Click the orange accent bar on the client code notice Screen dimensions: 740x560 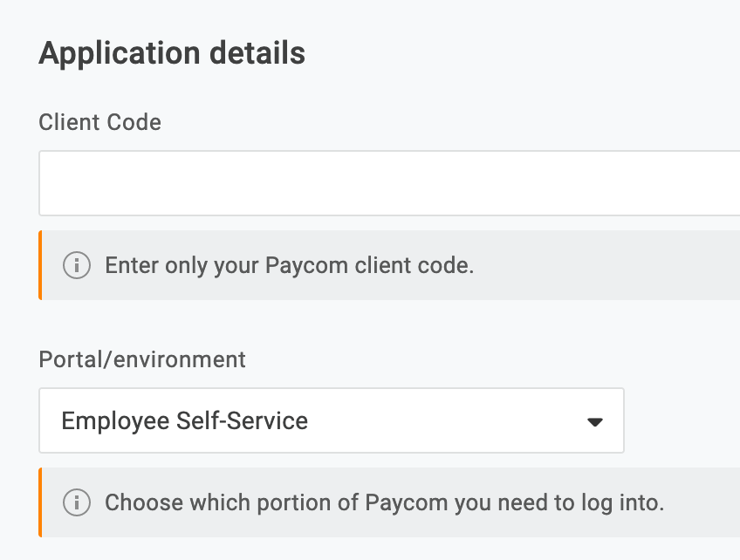(x=41, y=265)
